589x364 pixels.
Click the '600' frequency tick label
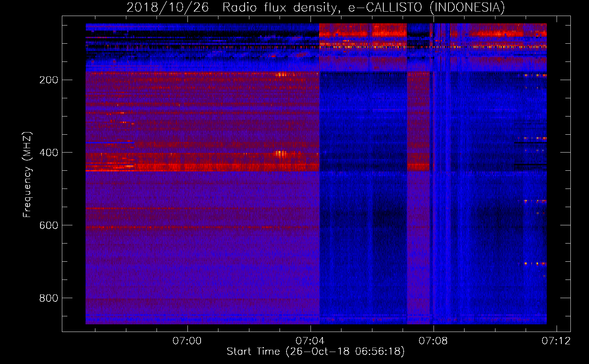[49, 225]
